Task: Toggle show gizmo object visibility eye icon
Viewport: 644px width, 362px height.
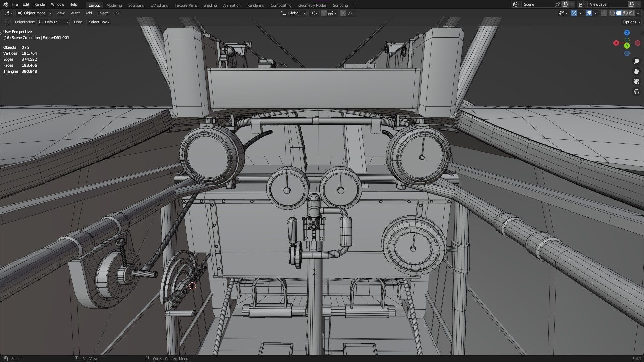Action: [x=561, y=13]
